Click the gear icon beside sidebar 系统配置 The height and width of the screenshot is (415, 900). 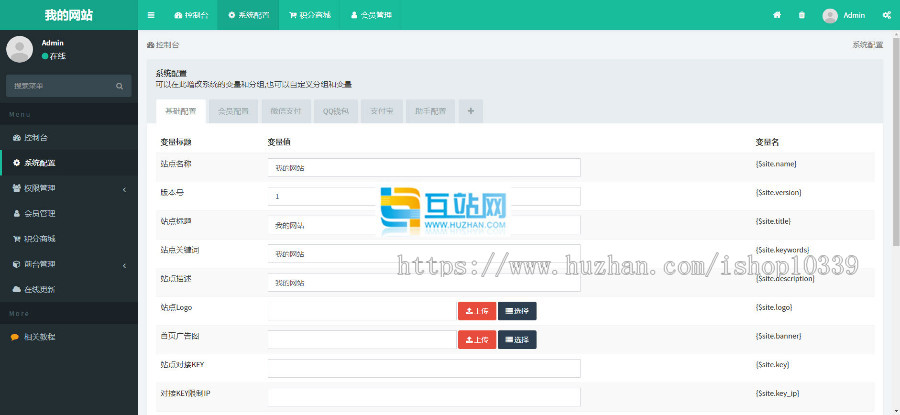pyautogui.click(x=17, y=163)
